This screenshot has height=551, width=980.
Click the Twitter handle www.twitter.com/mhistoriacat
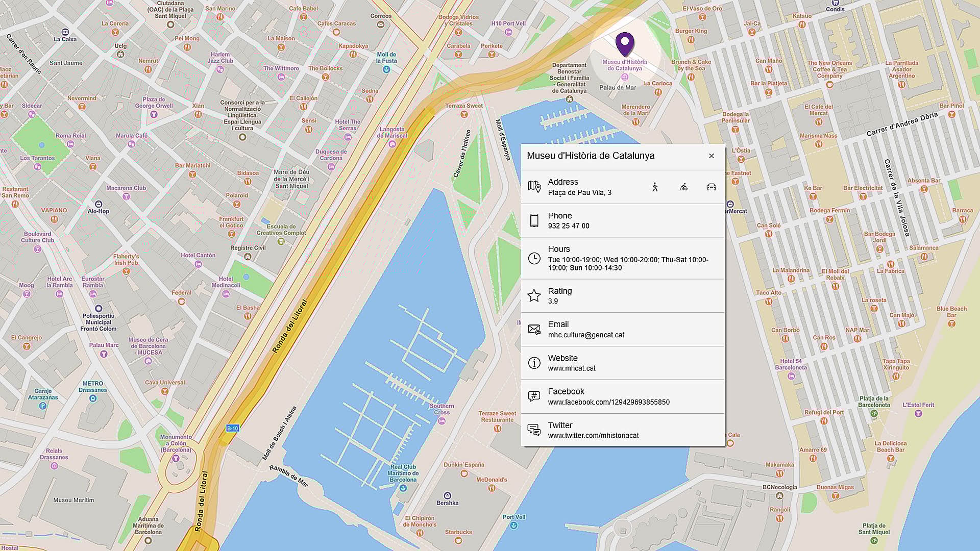point(593,435)
